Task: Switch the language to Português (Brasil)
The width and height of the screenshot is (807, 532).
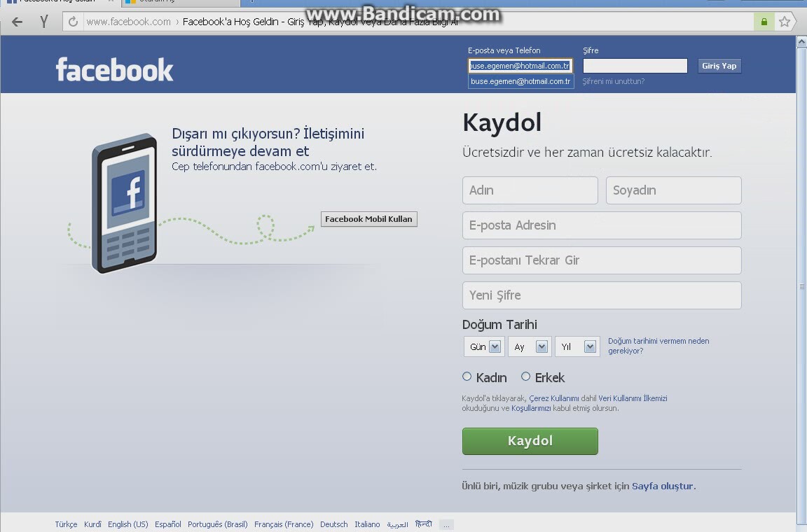Action: pos(218,524)
